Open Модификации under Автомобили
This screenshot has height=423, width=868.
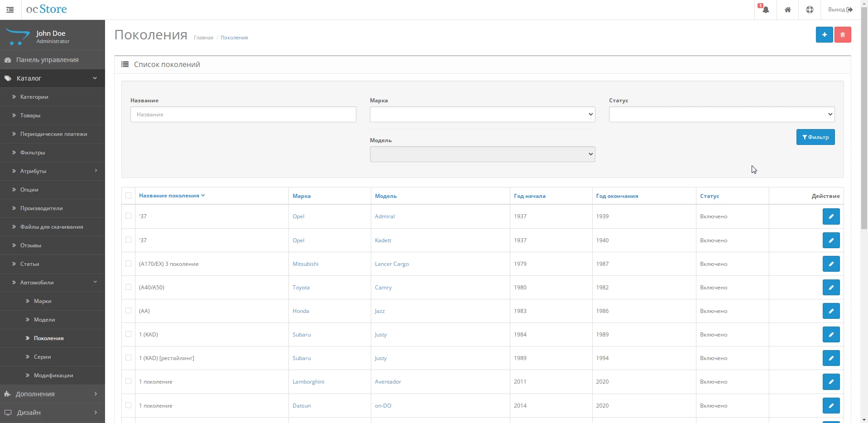[x=53, y=375]
